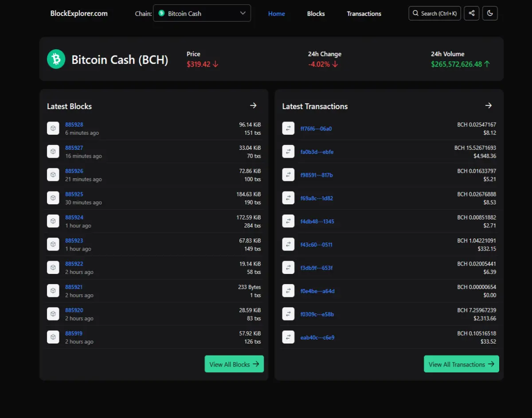This screenshot has height=418, width=532.
Task: Open transaction f43c60···0511
Action: [316, 245]
